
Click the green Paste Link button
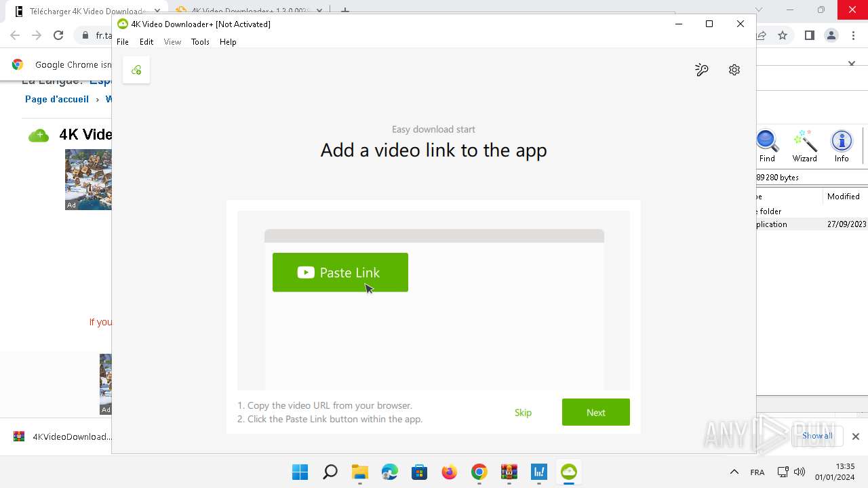[x=340, y=272]
